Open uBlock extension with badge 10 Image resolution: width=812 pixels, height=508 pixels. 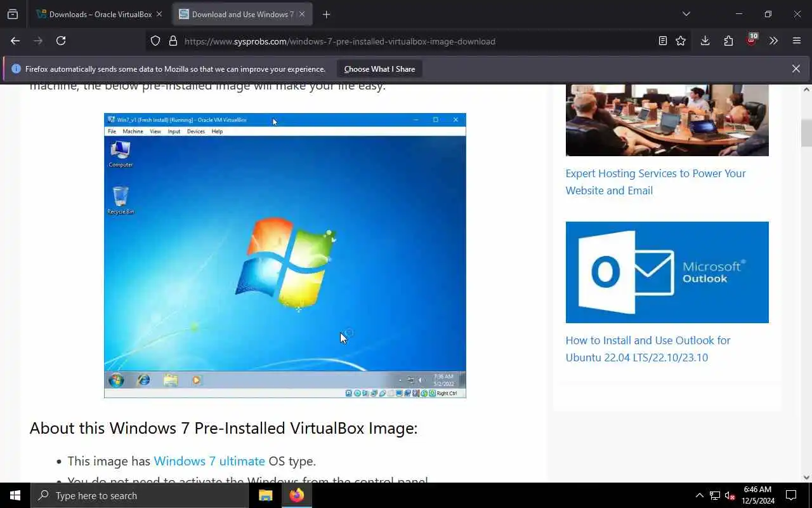pos(752,40)
